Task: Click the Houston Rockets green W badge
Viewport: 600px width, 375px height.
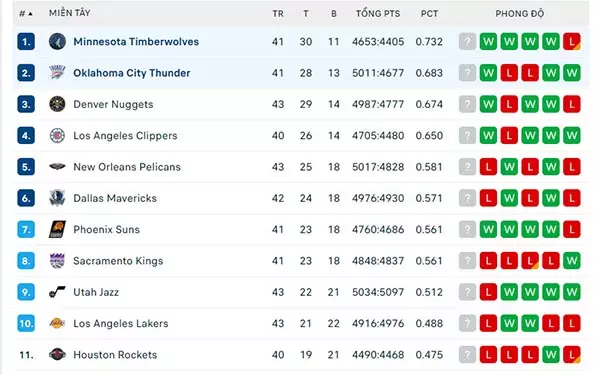Action: point(551,354)
